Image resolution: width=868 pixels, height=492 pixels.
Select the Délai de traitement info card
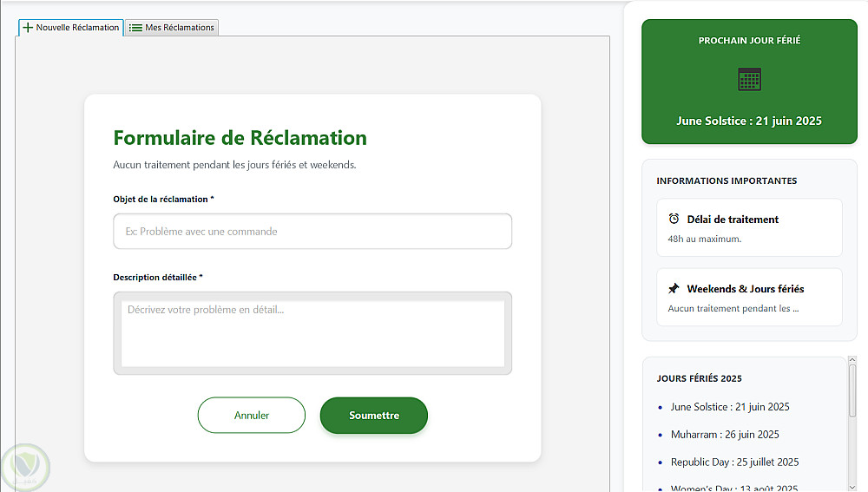(749, 227)
